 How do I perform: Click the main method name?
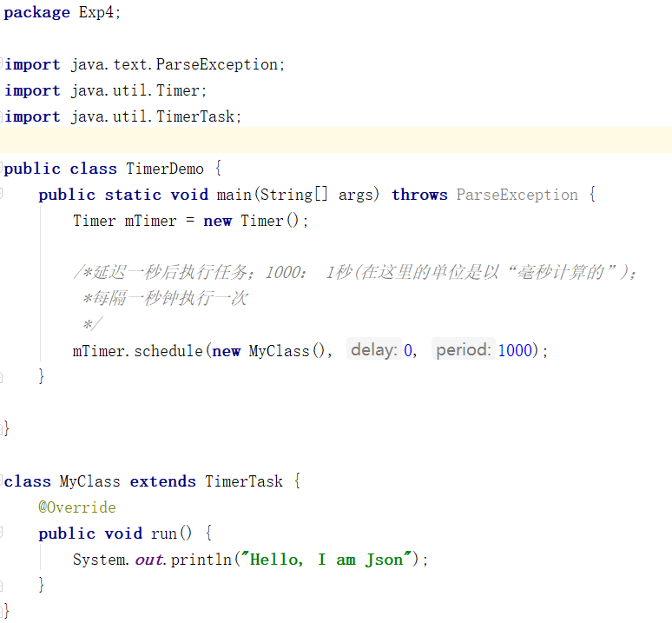point(234,195)
